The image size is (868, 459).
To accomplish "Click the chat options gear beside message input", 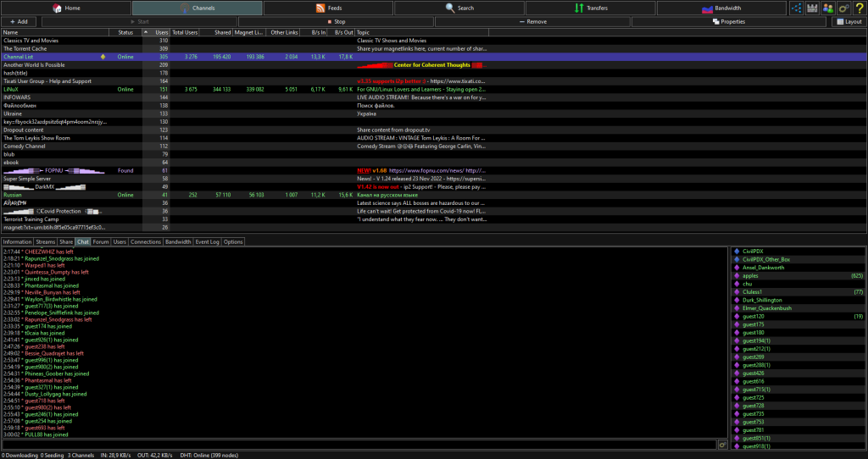I will [x=722, y=445].
